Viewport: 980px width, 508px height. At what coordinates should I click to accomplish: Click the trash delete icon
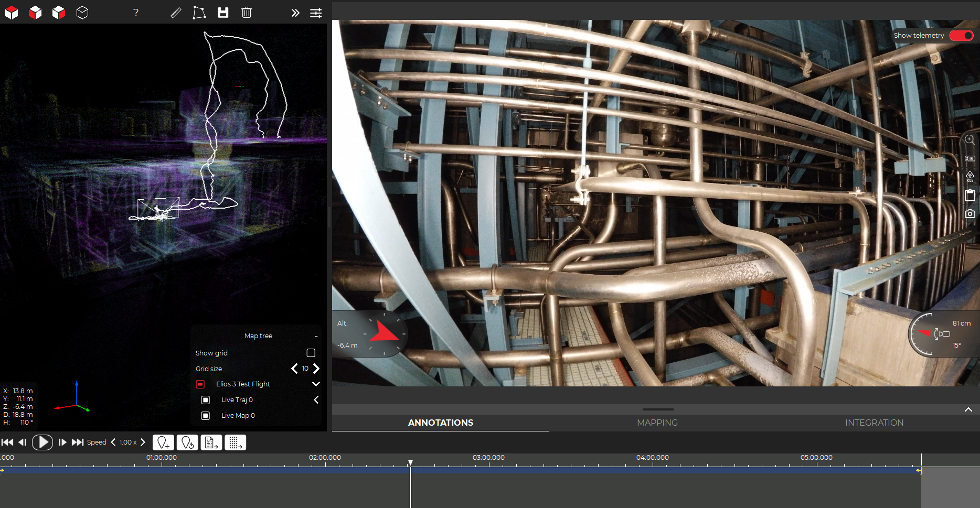(247, 13)
